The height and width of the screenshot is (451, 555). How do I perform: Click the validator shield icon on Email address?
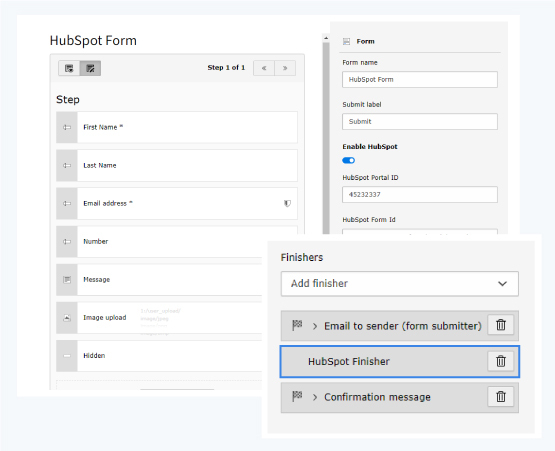tap(287, 203)
